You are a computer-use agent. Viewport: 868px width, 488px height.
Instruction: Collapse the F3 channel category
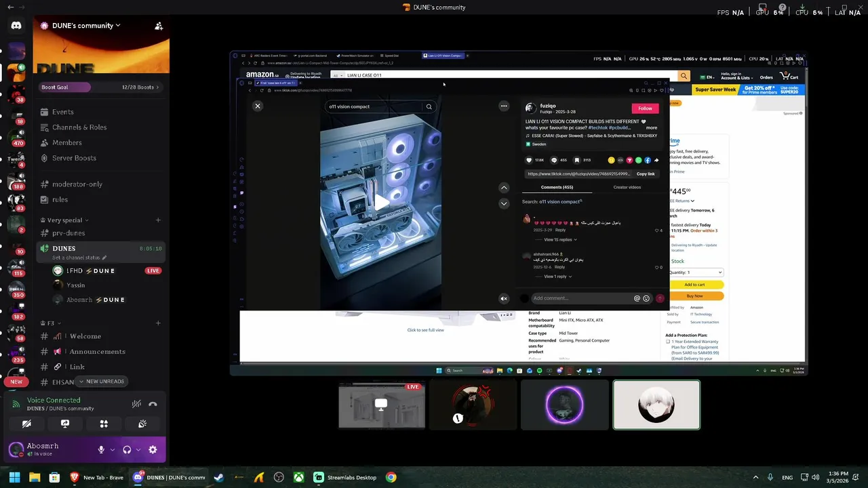click(x=51, y=323)
